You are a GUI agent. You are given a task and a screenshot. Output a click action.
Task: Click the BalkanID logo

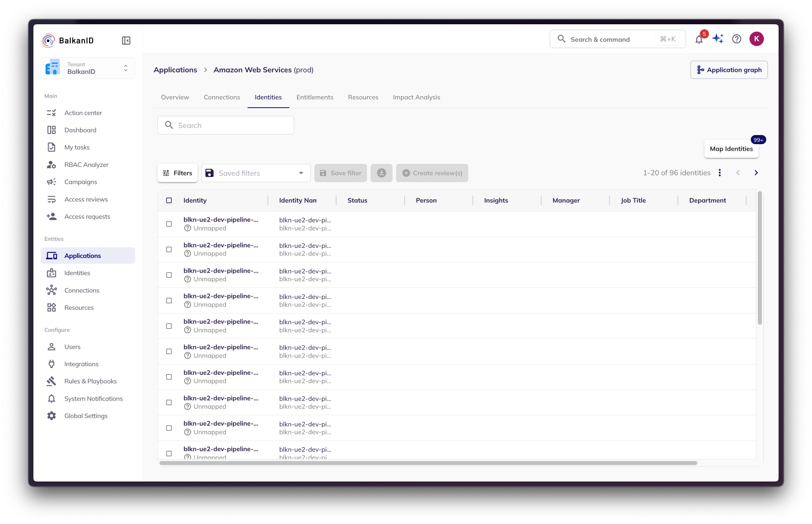pos(68,40)
